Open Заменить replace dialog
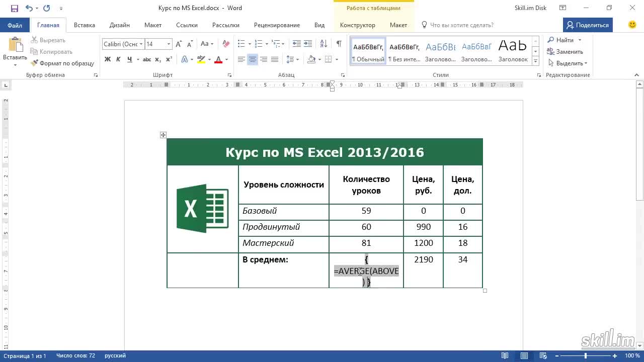 566,52
